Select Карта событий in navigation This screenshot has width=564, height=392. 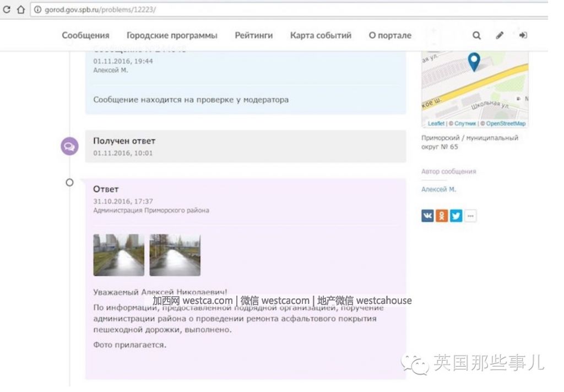click(x=321, y=35)
